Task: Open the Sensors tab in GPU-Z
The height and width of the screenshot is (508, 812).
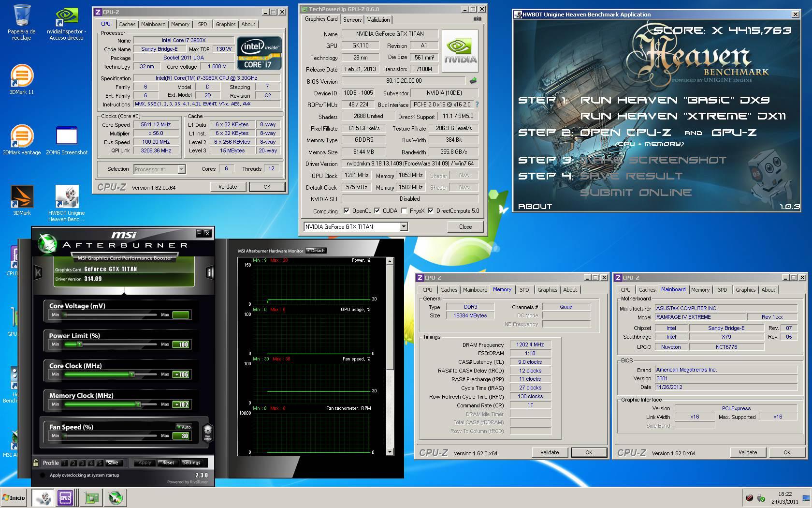Action: point(352,20)
